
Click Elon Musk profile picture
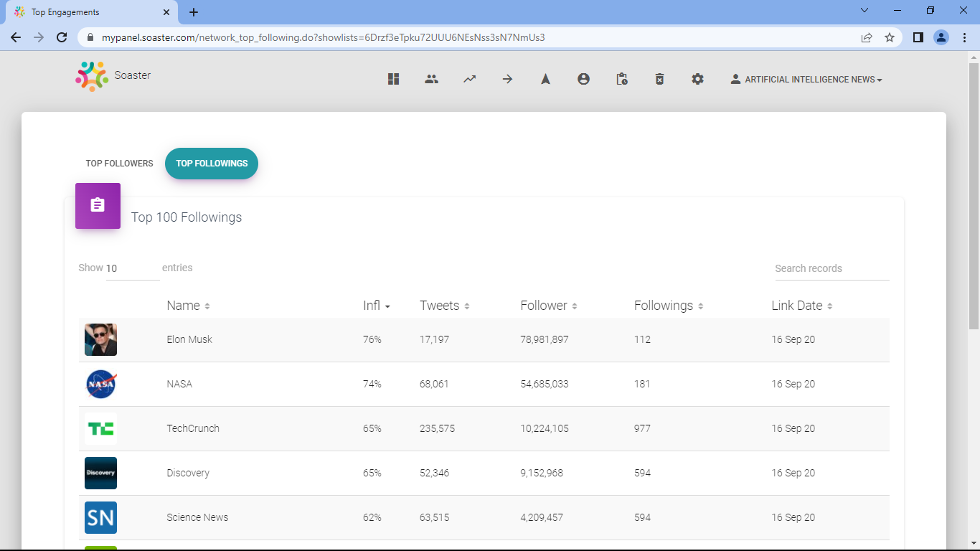100,339
